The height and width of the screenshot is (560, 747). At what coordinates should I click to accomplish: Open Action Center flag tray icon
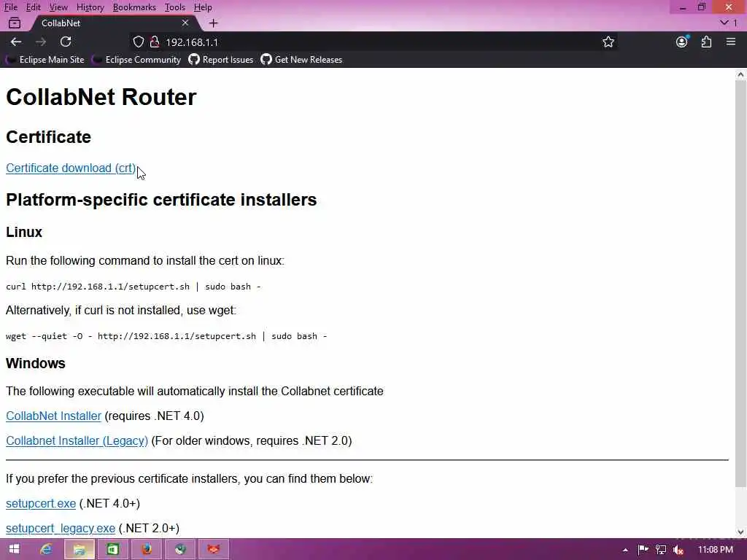pos(643,550)
